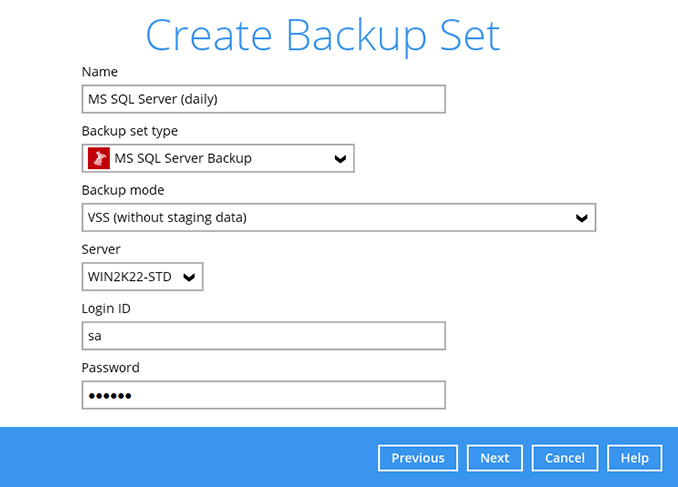
Task: Click the MS SQL Server red icon
Action: point(99,158)
